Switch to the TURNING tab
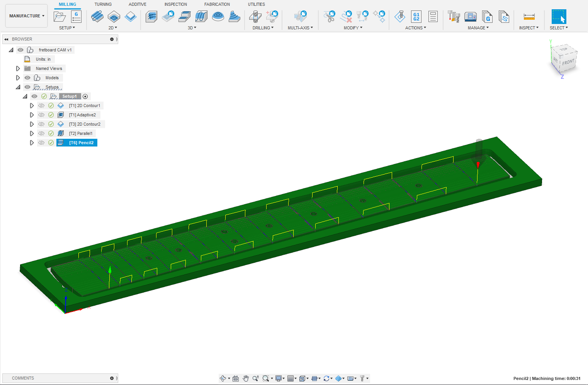588x385 pixels. (103, 4)
